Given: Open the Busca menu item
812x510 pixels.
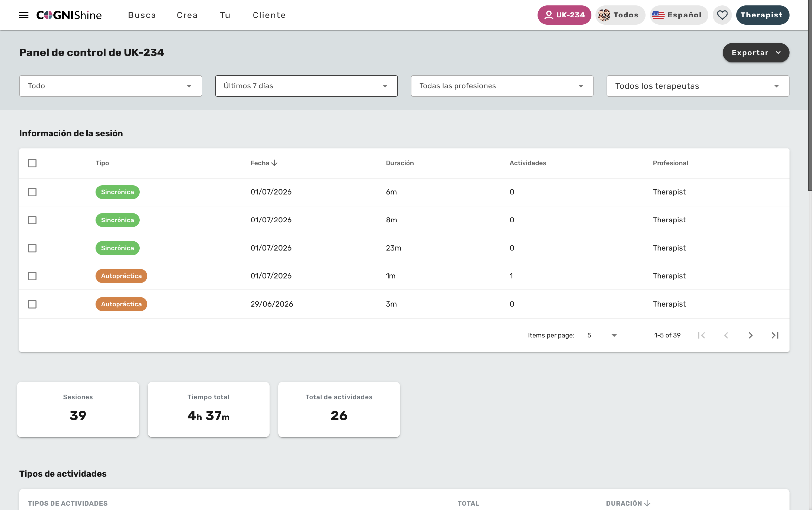Looking at the screenshot, I should pyautogui.click(x=142, y=15).
